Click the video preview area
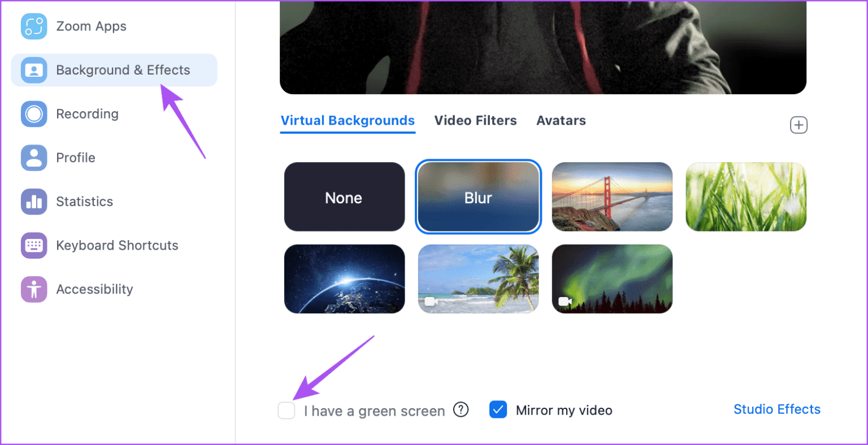Image resolution: width=868 pixels, height=445 pixels. (x=543, y=47)
